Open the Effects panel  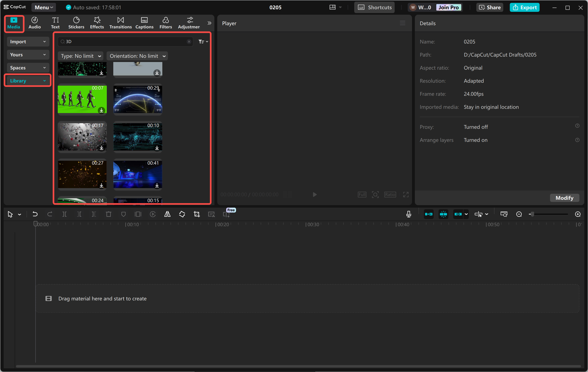point(97,23)
